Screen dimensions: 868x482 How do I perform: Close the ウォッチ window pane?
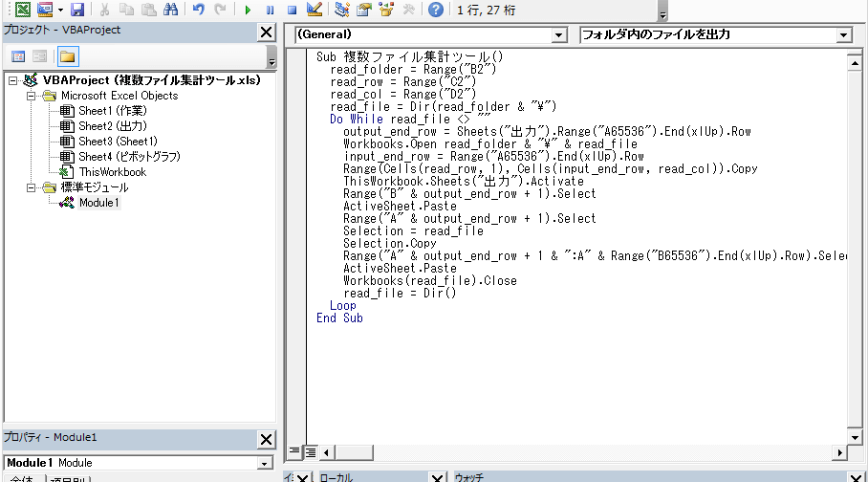tap(857, 477)
